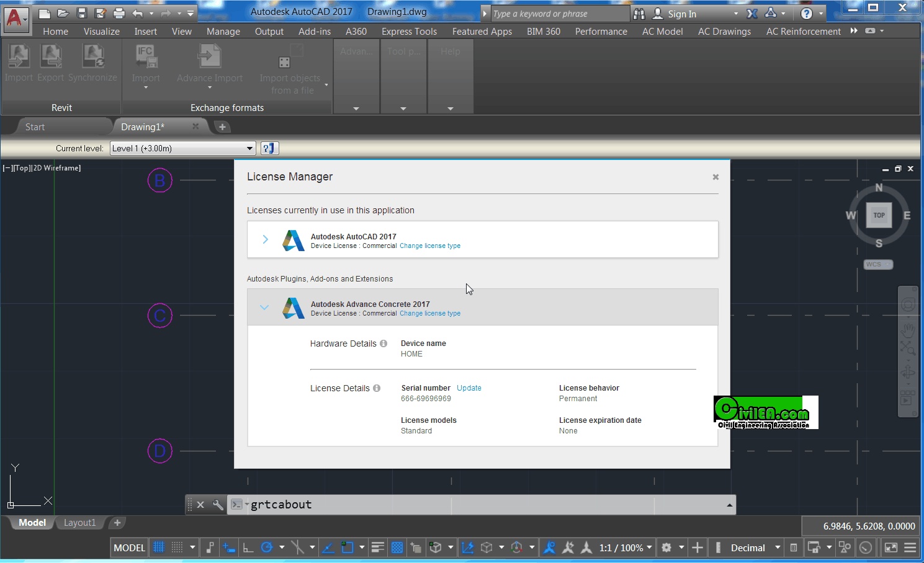
Task: Click the binoculars search icon
Action: [639, 14]
